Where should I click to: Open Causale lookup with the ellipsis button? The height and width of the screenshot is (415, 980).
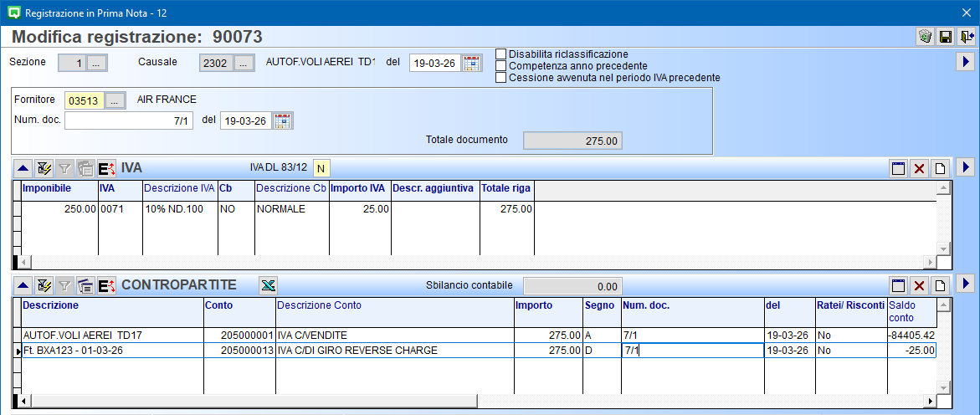[244, 63]
